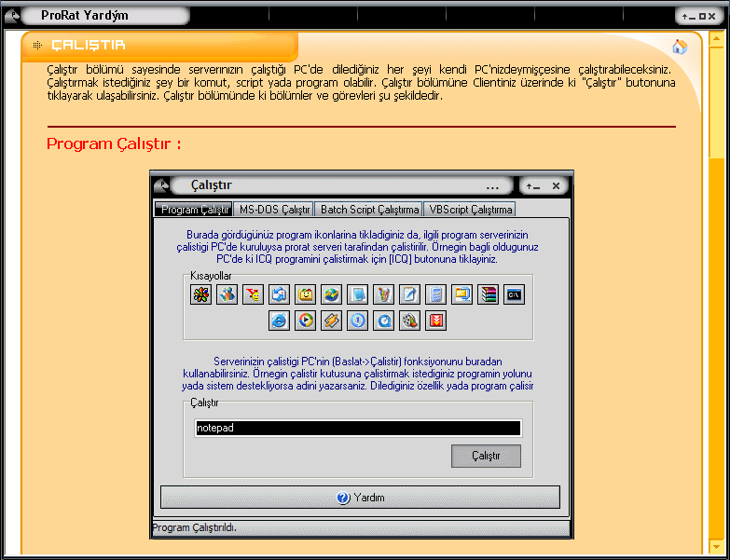Go to help home via the house icon
730x560 pixels.
coord(680,47)
